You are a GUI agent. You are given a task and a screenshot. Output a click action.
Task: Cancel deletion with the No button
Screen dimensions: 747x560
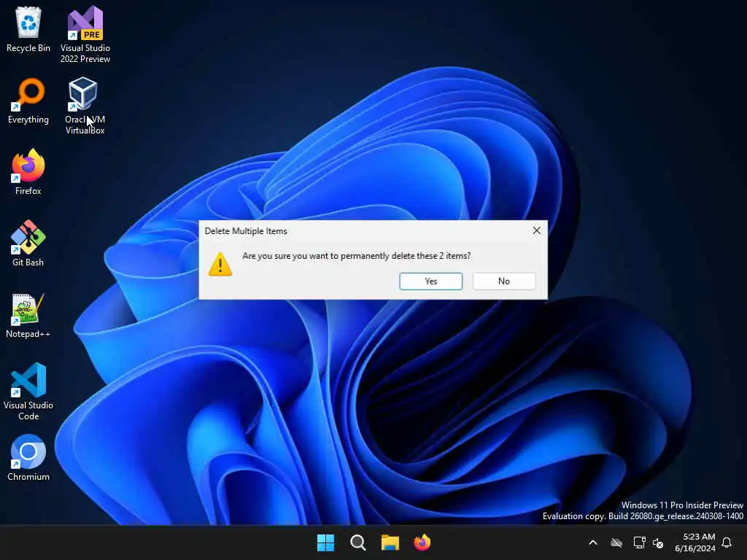point(504,281)
